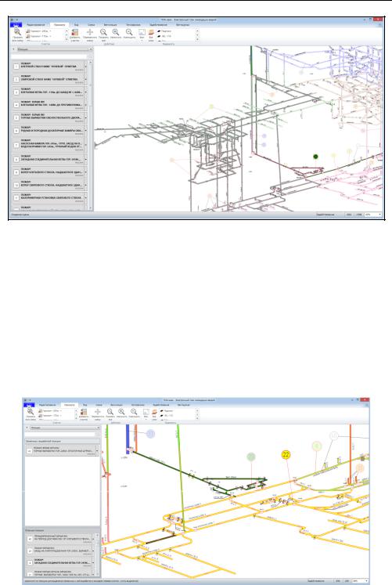Toggle number box 2 in gray-scheme window list
This screenshot has width=392, height=585.
[x=16, y=79]
